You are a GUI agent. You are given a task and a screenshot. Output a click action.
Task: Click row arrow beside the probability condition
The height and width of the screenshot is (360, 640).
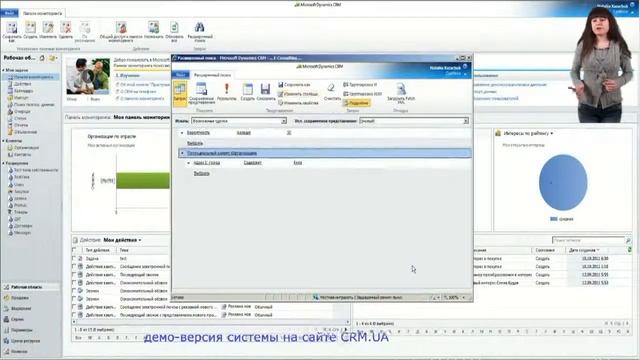[x=182, y=133]
